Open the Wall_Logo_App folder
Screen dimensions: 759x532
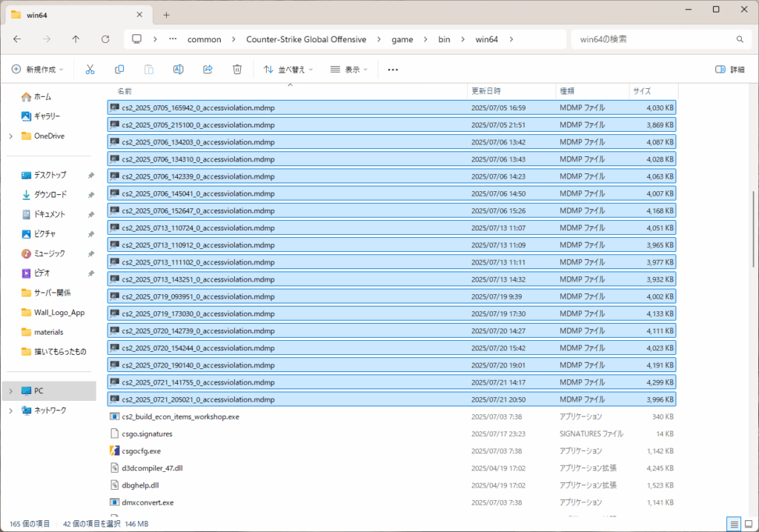coord(53,312)
